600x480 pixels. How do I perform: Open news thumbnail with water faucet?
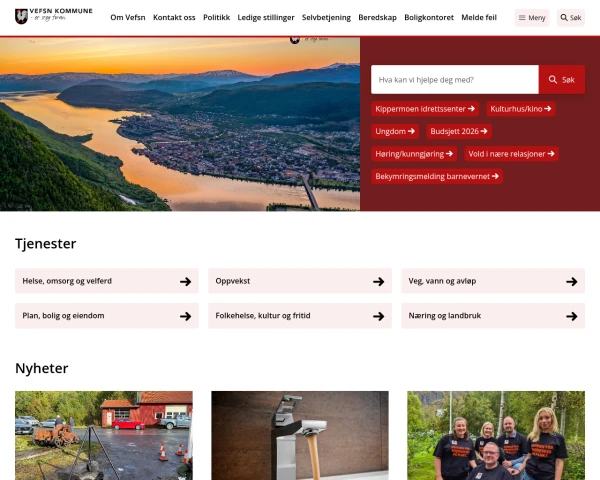coord(300,435)
